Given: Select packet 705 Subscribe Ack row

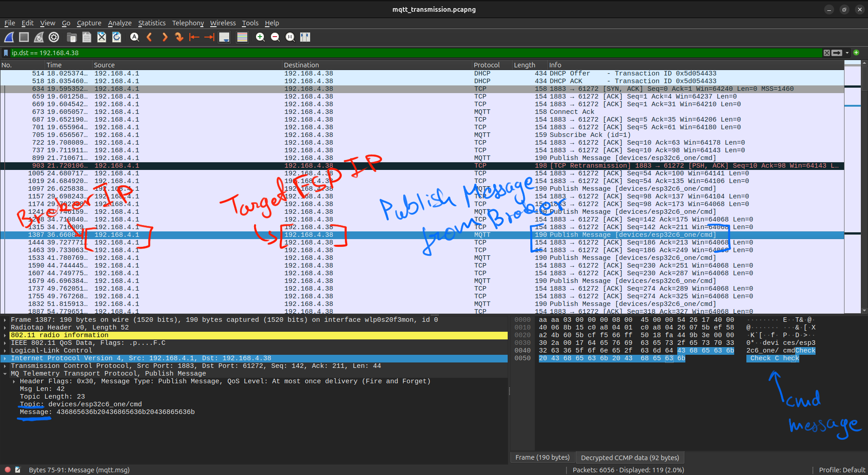Looking at the screenshot, I should 422,135.
